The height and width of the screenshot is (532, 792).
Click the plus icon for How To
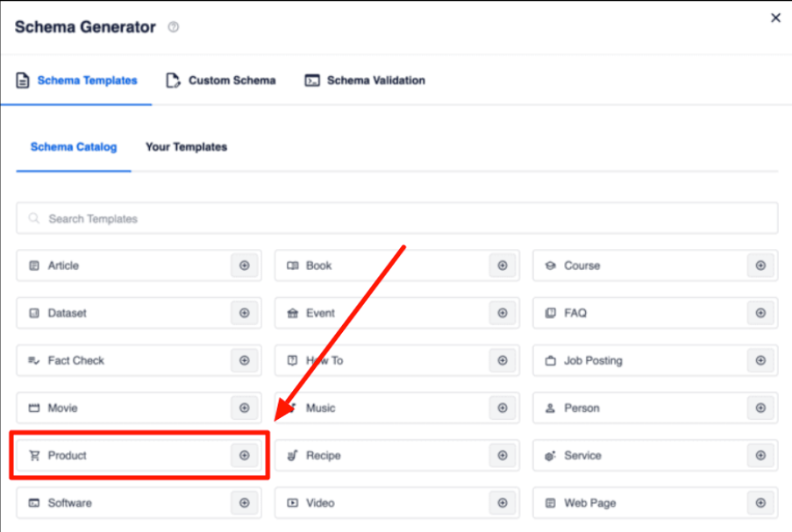coord(503,360)
